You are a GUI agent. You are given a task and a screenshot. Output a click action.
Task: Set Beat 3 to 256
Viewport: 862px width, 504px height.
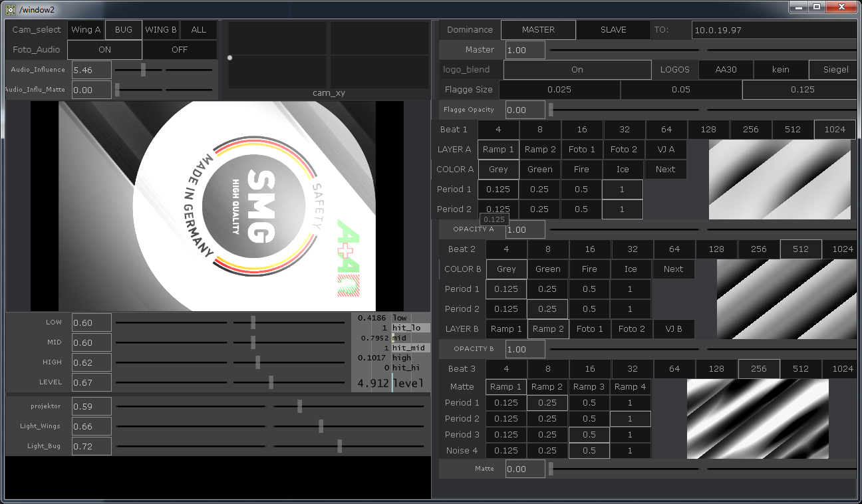(x=759, y=369)
